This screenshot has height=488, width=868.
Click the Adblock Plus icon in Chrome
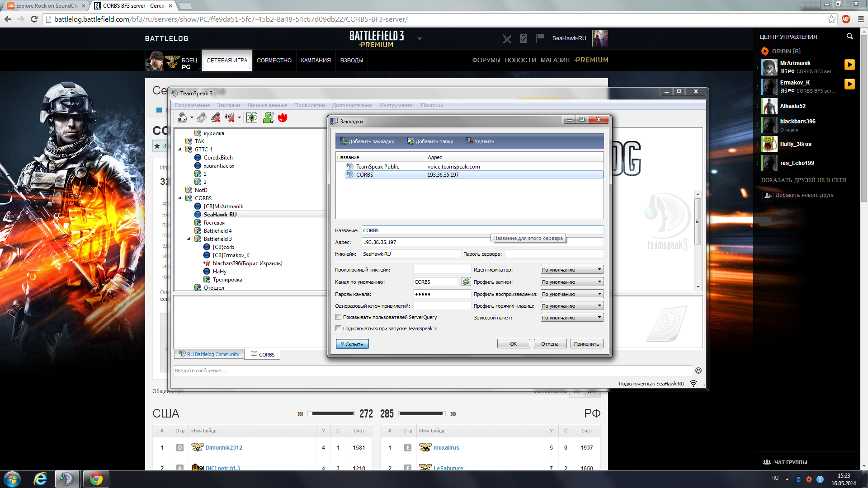click(x=846, y=19)
